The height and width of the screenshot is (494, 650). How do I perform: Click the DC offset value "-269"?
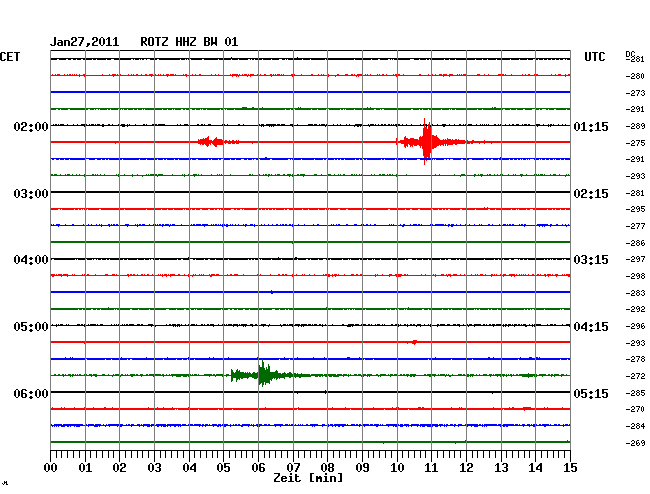635,443
